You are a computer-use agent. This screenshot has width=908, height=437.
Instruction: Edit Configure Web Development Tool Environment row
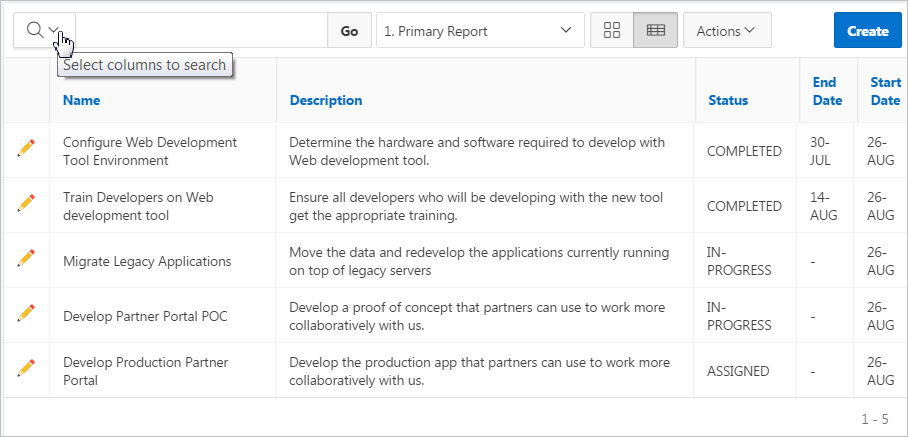26,150
